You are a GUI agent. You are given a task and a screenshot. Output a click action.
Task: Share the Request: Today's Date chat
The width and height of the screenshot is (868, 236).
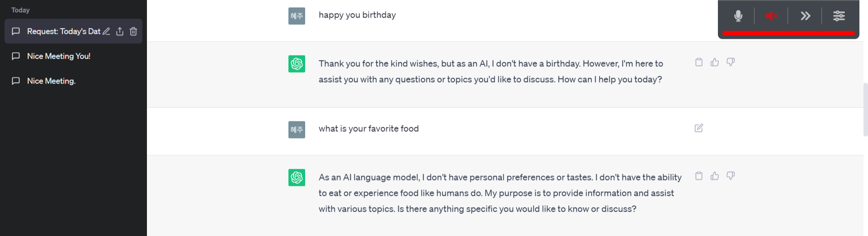(x=120, y=31)
